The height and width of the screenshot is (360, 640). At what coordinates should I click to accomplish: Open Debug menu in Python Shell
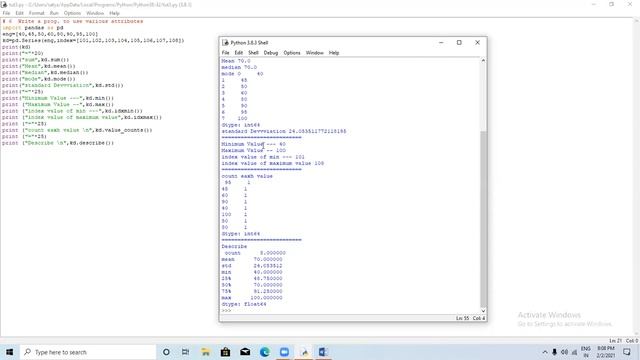[x=271, y=53]
